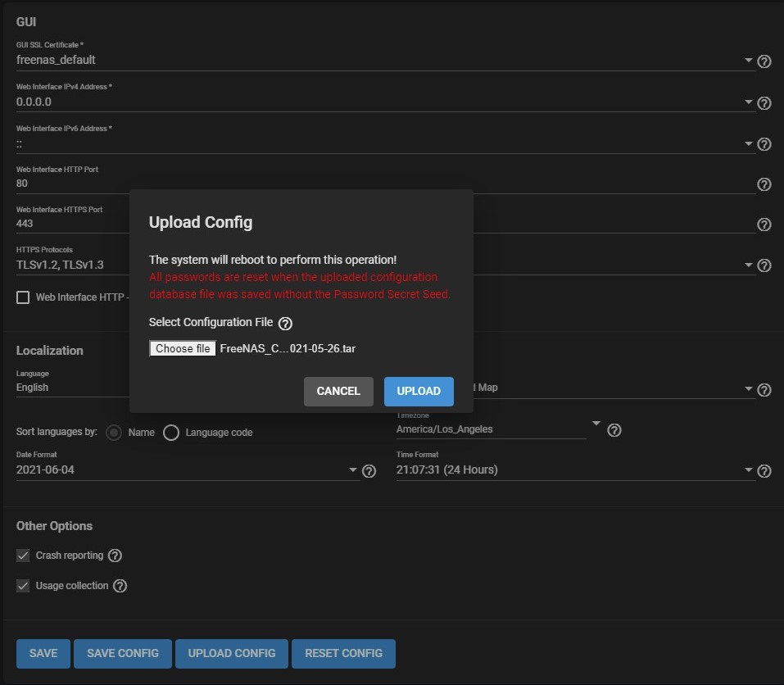The width and height of the screenshot is (784, 685).
Task: Click Upload Config button at bottom
Action: [232, 654]
